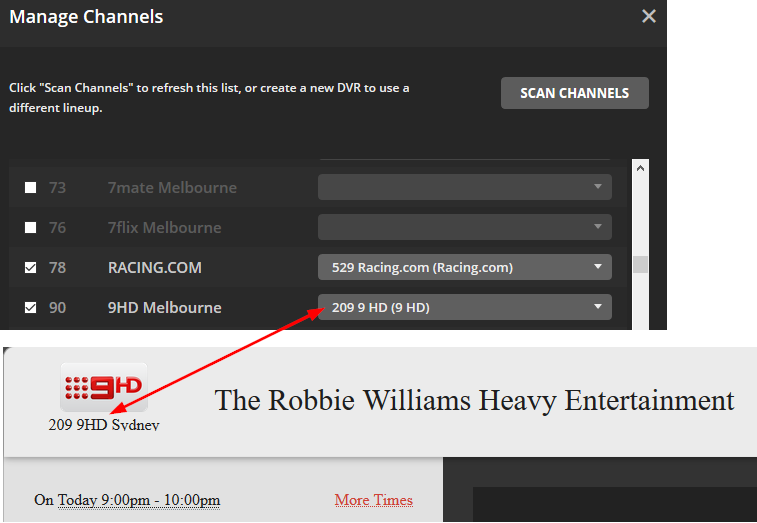Select the 7mate Melbourne channel name
The image size is (757, 523).
[x=172, y=187]
